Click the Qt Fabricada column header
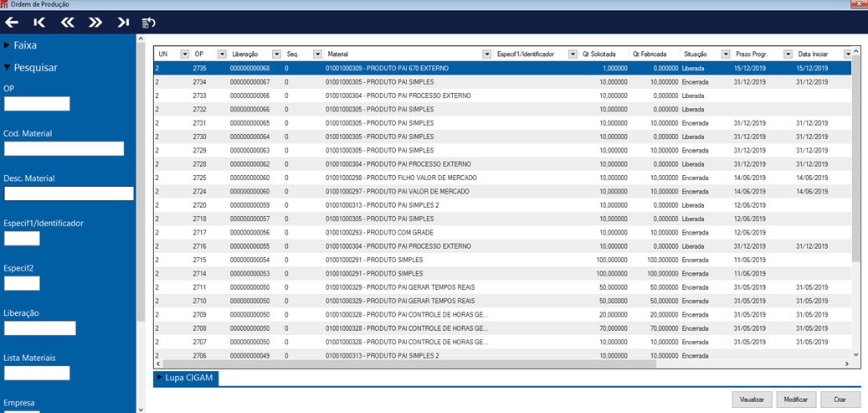This screenshot has width=868, height=413. (651, 54)
